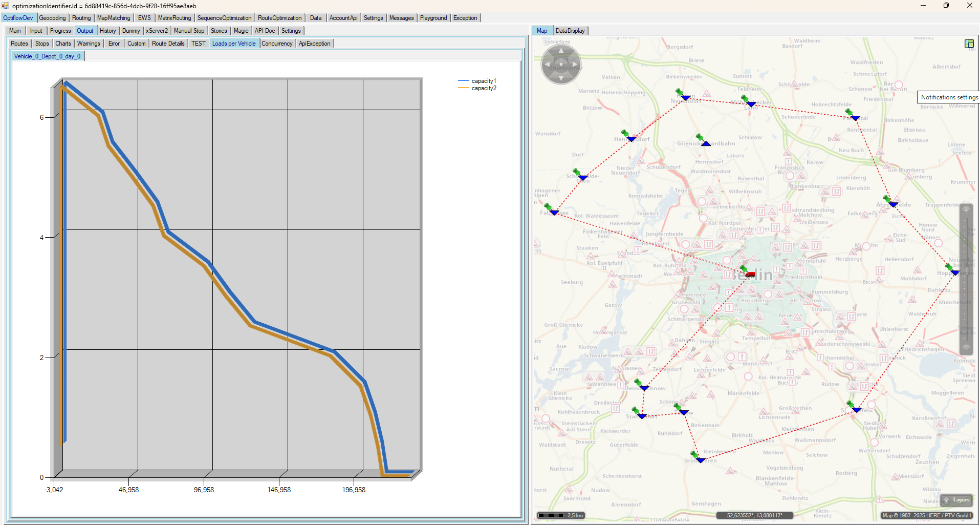Viewport: 980px width, 525px height.
Task: Click the green pin at Falkensee stop
Action: tap(548, 207)
